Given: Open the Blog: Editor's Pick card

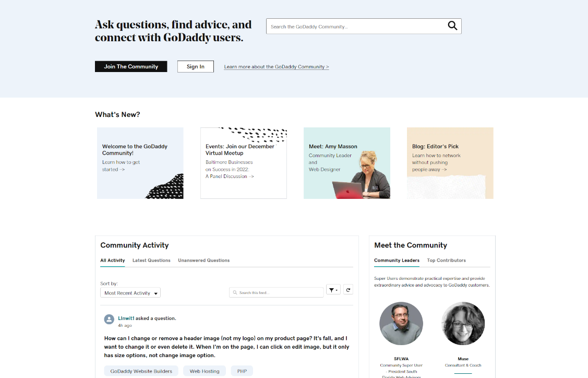Looking at the screenshot, I should click(450, 163).
